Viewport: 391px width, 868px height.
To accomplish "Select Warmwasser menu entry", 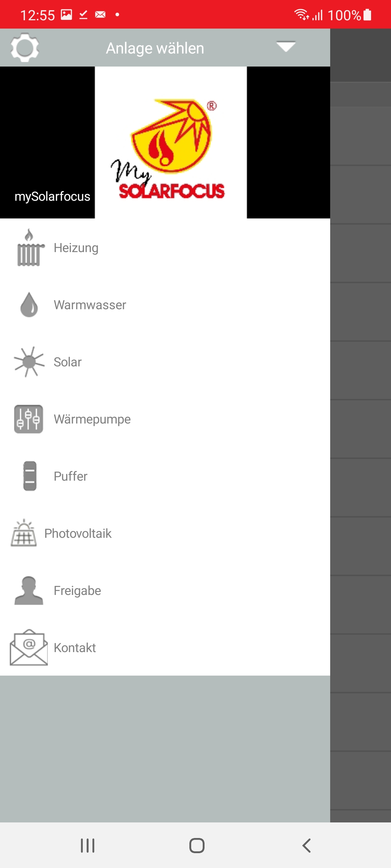I will (165, 305).
